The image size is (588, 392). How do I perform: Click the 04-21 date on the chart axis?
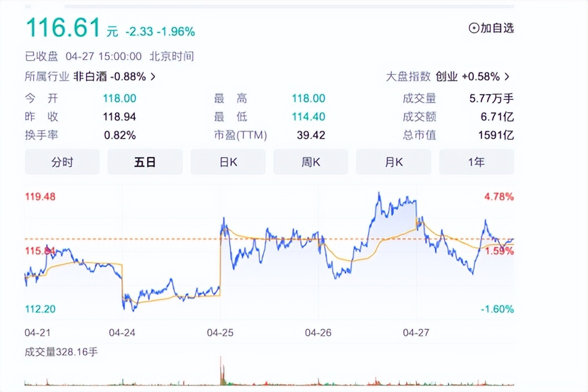coord(38,333)
